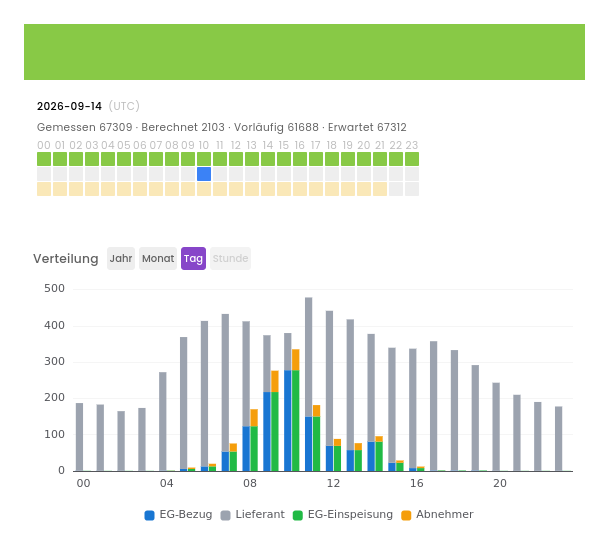Click gray Lieferant bar at hour 00
Image resolution: width=609 pixels, height=554 pixels.
pos(79,437)
